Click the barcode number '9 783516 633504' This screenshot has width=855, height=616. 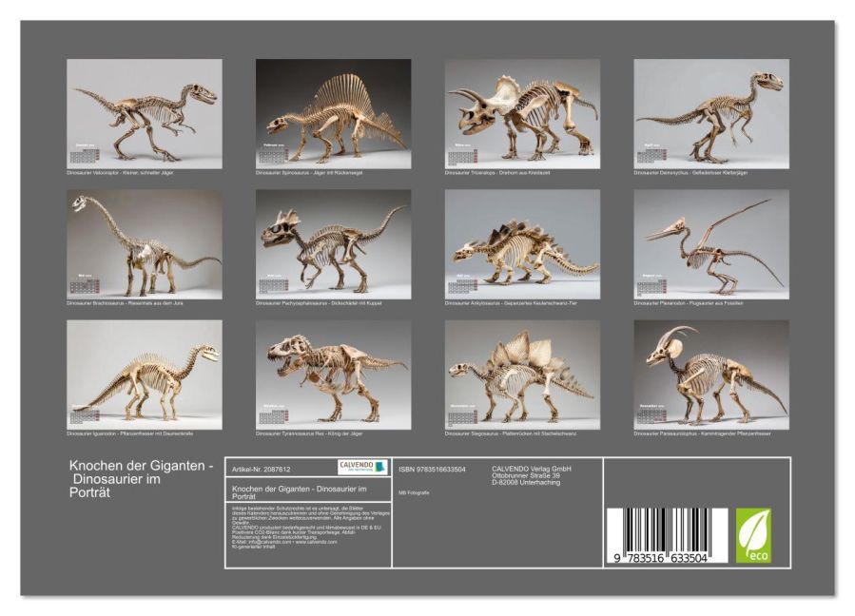[660, 558]
